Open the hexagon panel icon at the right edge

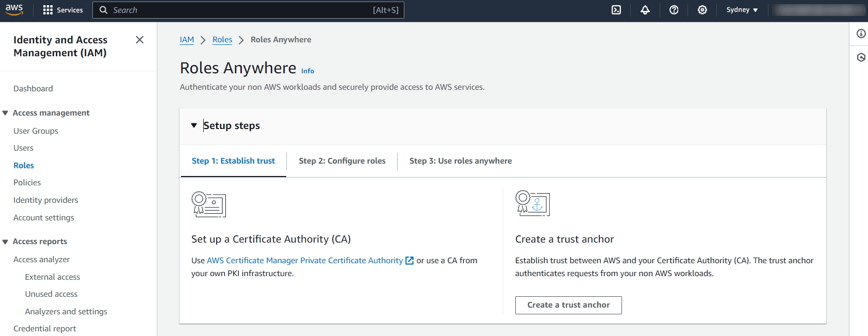(x=861, y=57)
